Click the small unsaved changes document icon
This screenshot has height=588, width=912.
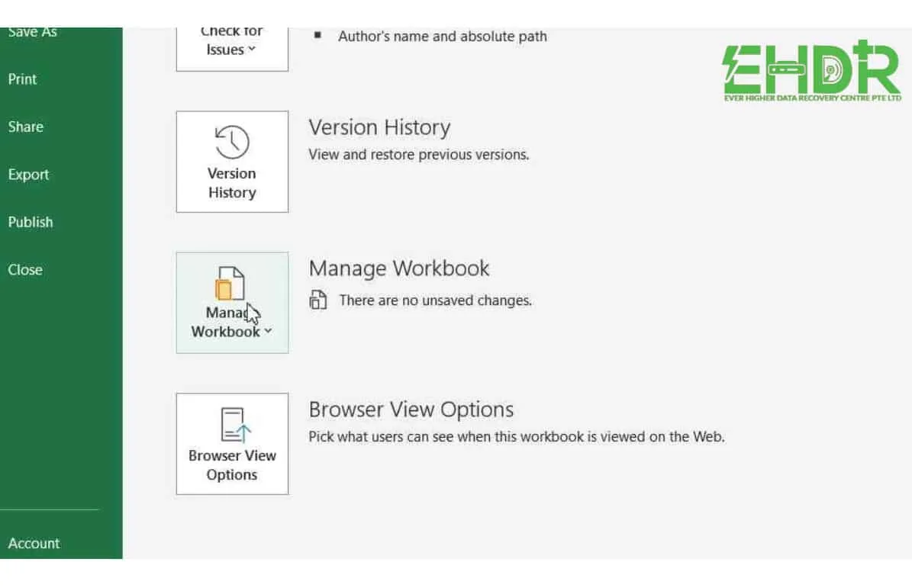(x=318, y=300)
